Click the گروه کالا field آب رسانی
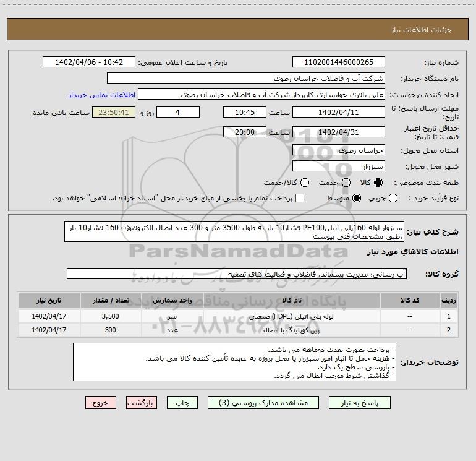 pyautogui.click(x=237, y=274)
